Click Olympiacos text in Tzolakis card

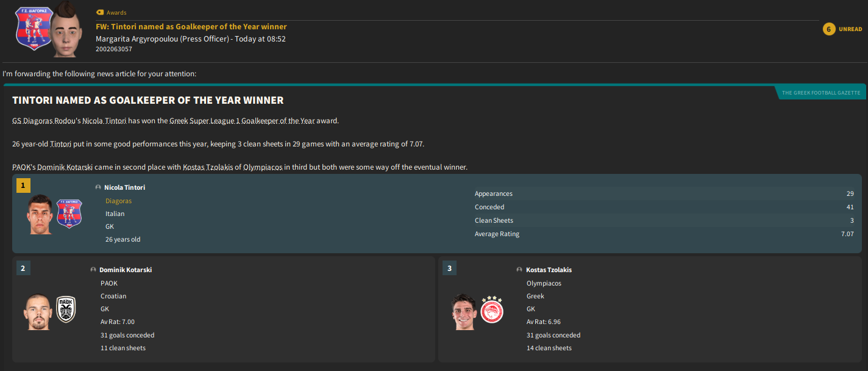tap(544, 283)
